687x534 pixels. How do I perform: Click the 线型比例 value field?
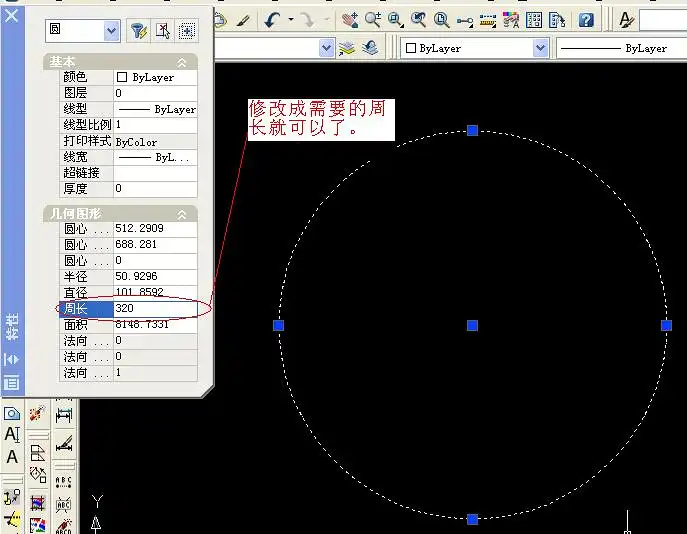tap(155, 125)
